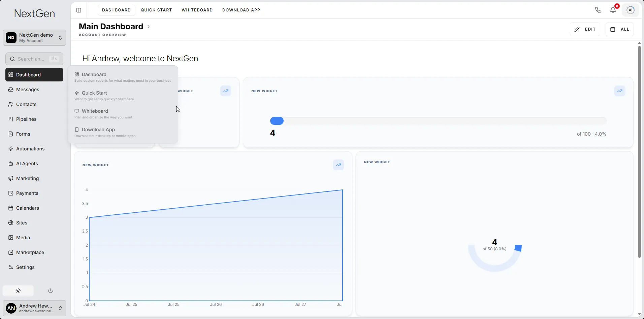Click the "Hi Andrew, welcome to NextGen" greeting
The height and width of the screenshot is (319, 644).
point(140,59)
